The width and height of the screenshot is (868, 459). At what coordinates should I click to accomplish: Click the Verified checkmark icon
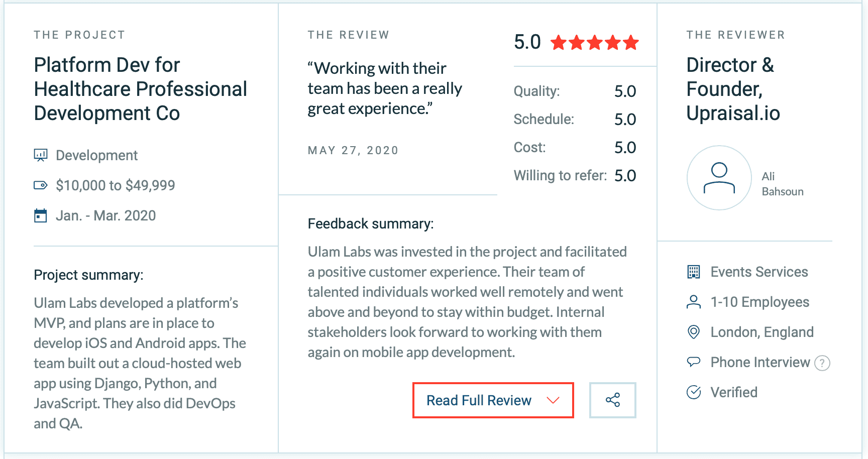(x=693, y=392)
